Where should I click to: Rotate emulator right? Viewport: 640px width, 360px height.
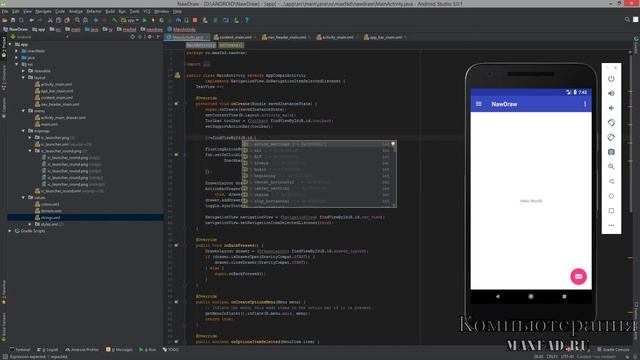coord(611,138)
